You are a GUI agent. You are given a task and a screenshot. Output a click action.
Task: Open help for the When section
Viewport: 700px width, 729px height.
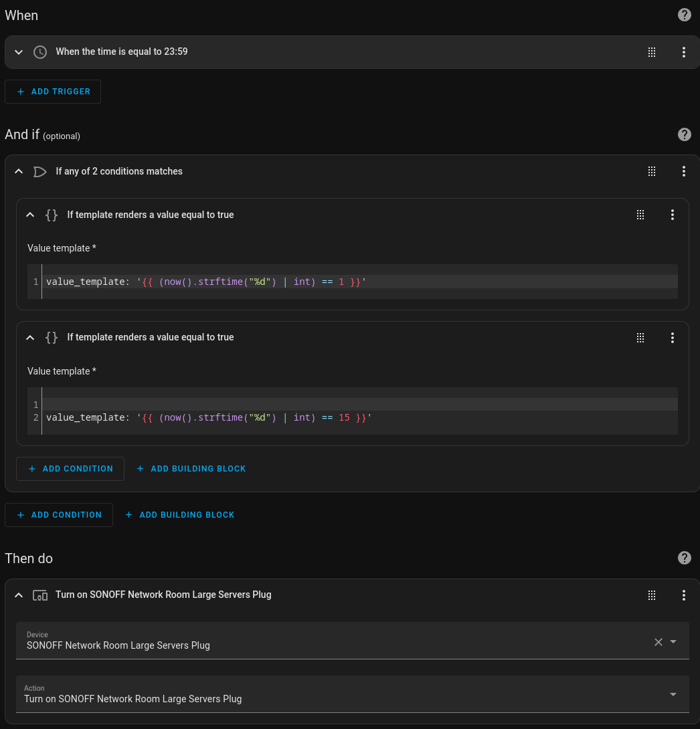pos(684,15)
